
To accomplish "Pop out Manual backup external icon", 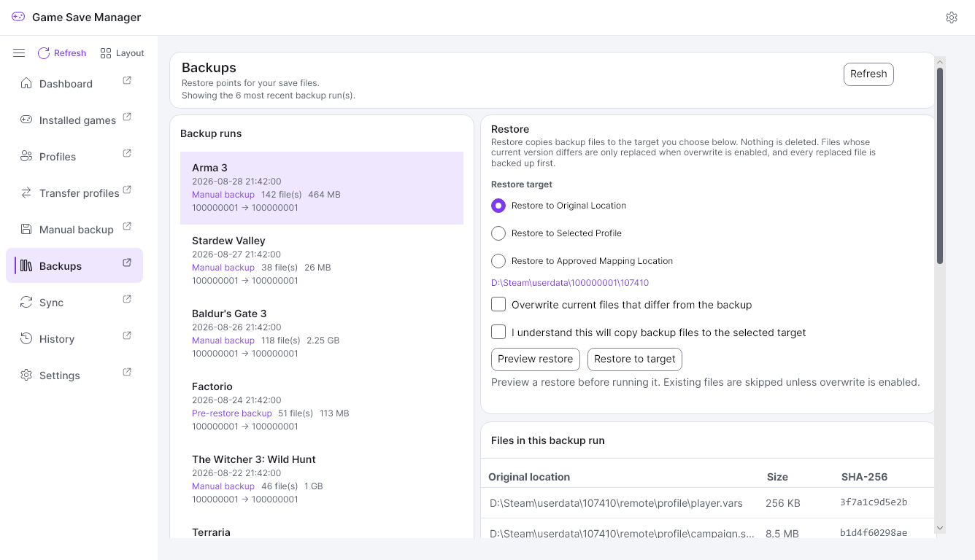I will point(127,226).
